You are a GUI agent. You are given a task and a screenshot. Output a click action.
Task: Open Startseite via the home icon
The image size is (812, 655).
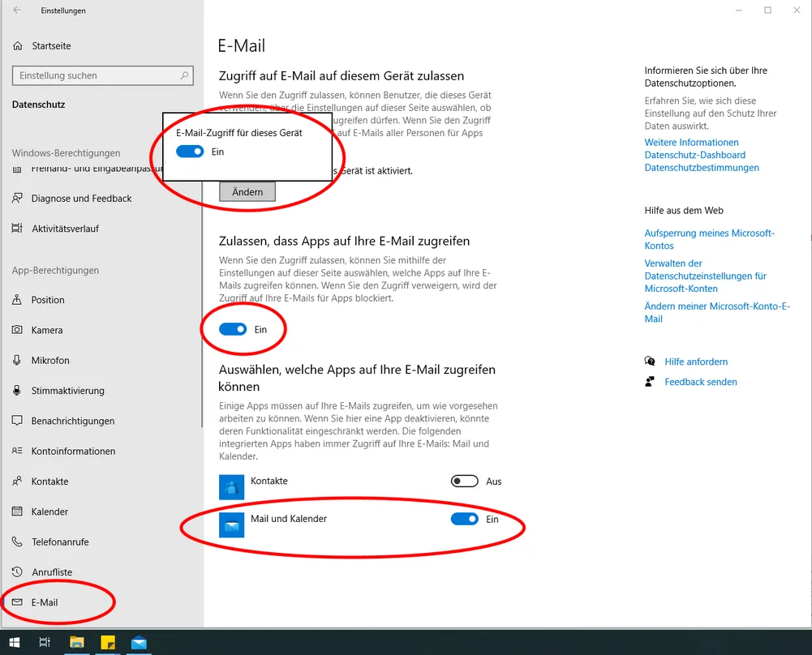coord(18,46)
